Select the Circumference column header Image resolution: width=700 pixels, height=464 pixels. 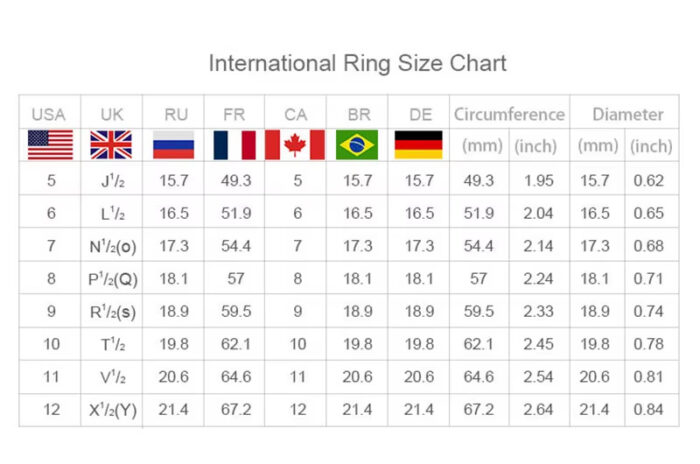[x=509, y=114]
